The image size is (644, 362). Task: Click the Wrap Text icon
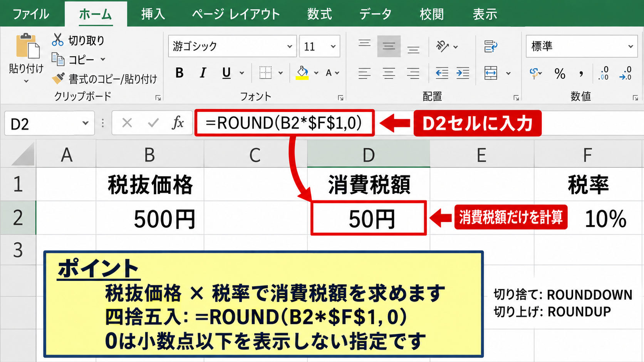click(x=491, y=46)
